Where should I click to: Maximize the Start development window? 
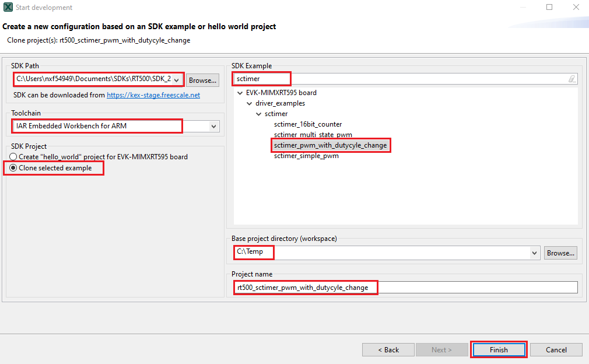tap(549, 8)
